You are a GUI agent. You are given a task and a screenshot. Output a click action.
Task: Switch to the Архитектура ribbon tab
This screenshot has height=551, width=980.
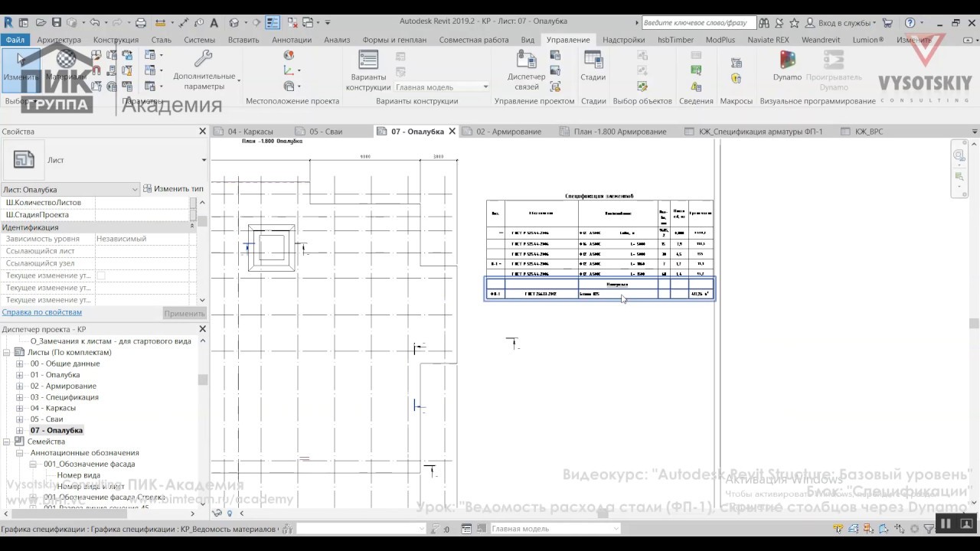pyautogui.click(x=59, y=40)
